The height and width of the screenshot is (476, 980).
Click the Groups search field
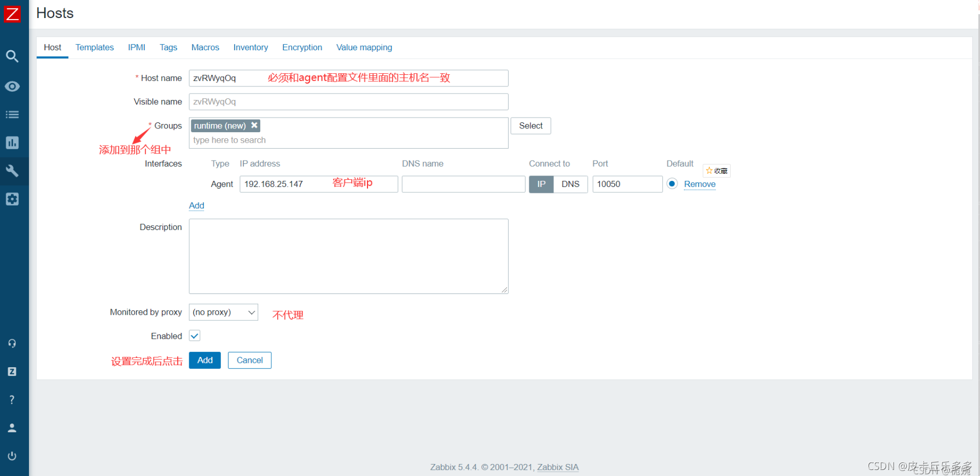348,140
